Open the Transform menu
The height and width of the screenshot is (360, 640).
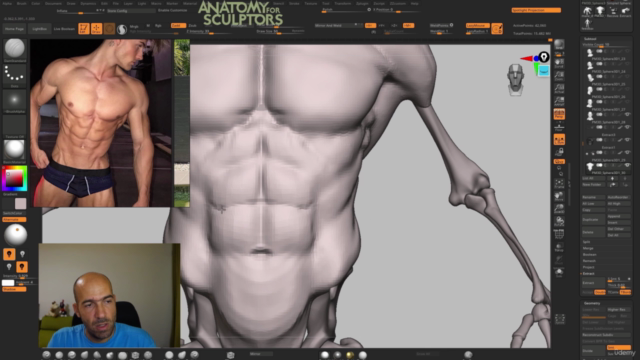pos(342,3)
